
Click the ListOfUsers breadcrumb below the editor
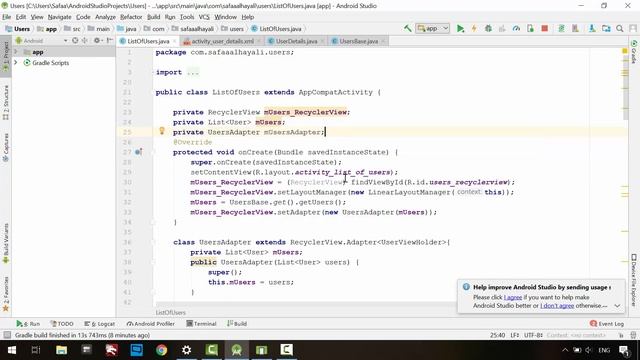[x=171, y=312]
